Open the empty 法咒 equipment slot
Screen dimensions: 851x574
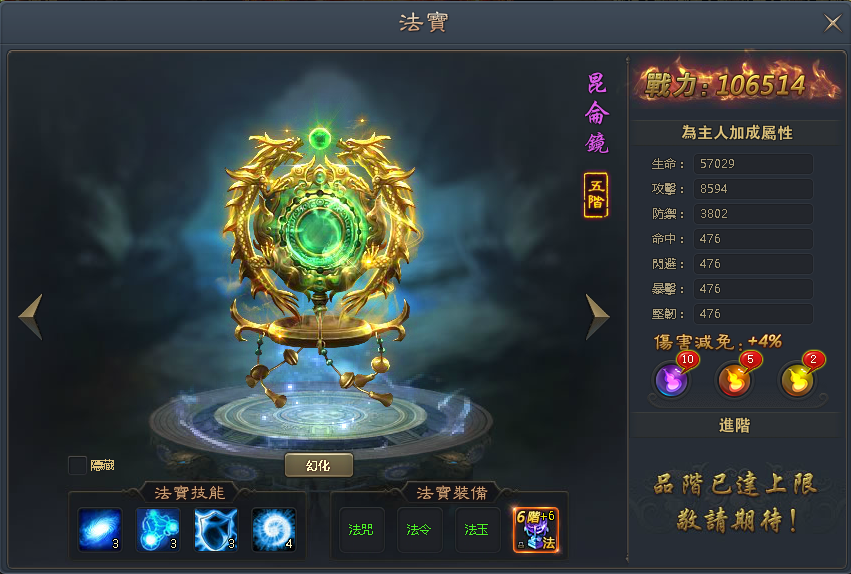coord(361,530)
